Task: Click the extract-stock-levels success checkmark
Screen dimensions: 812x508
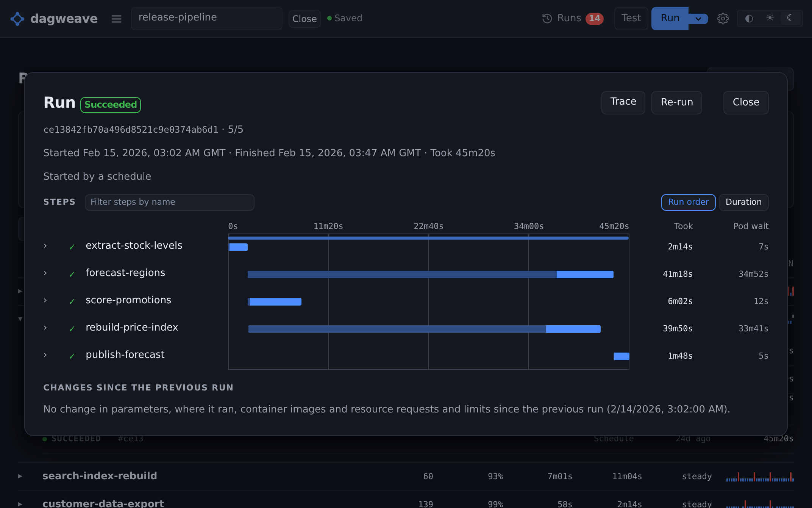Action: pyautogui.click(x=72, y=247)
